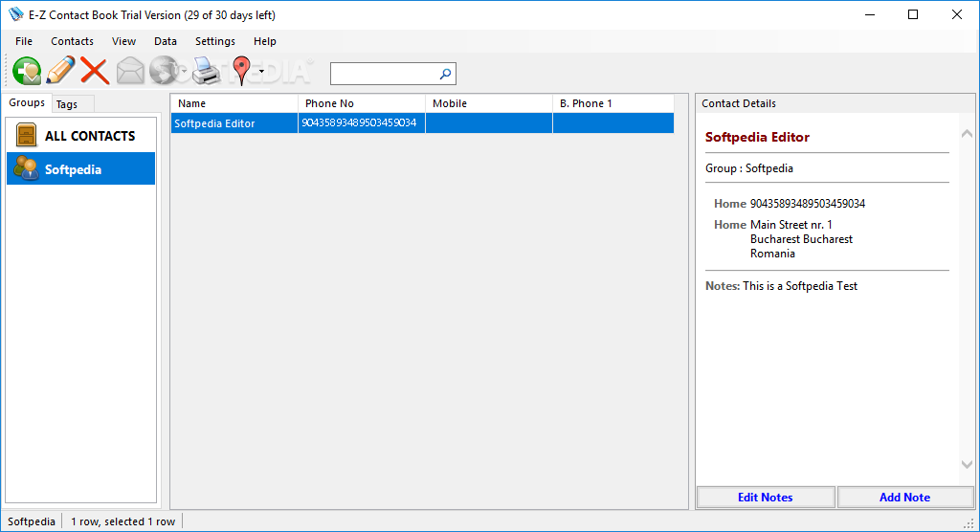
Task: Open the Settings menu
Action: pyautogui.click(x=215, y=41)
